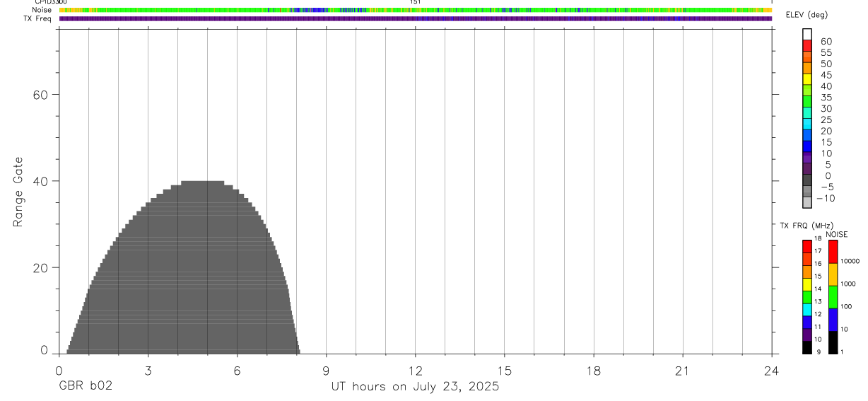Choose the blue NOISE swatch between 10 and 100

833,320
